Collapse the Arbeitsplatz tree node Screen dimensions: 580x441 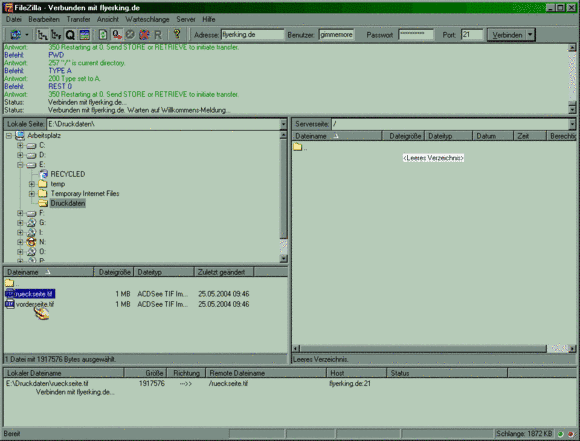pyautogui.click(x=9, y=136)
